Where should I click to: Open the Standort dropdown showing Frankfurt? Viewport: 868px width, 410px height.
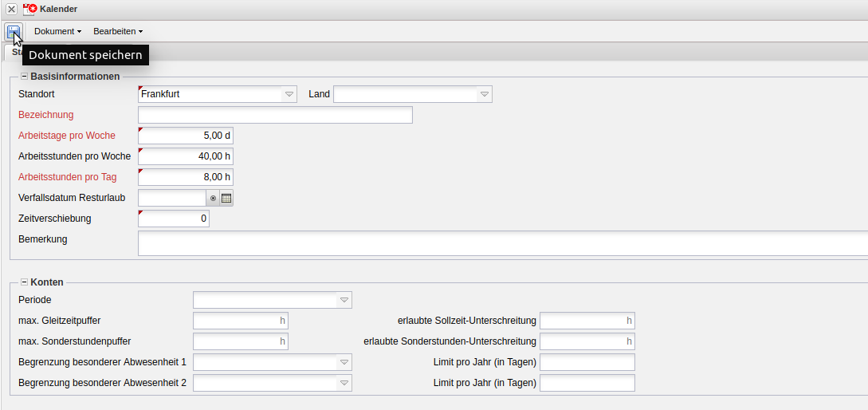coord(289,94)
